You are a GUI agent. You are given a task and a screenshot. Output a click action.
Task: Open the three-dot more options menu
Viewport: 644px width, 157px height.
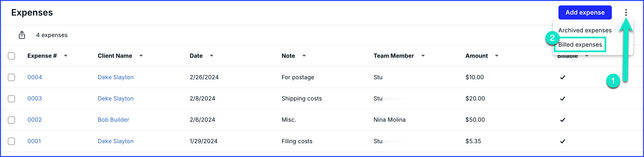click(x=626, y=13)
